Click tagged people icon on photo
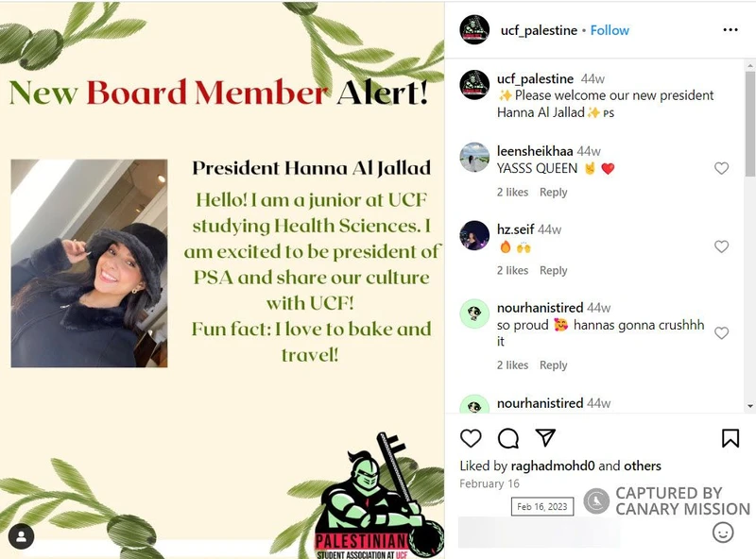Viewport: 756px width, 559px height. [x=21, y=536]
